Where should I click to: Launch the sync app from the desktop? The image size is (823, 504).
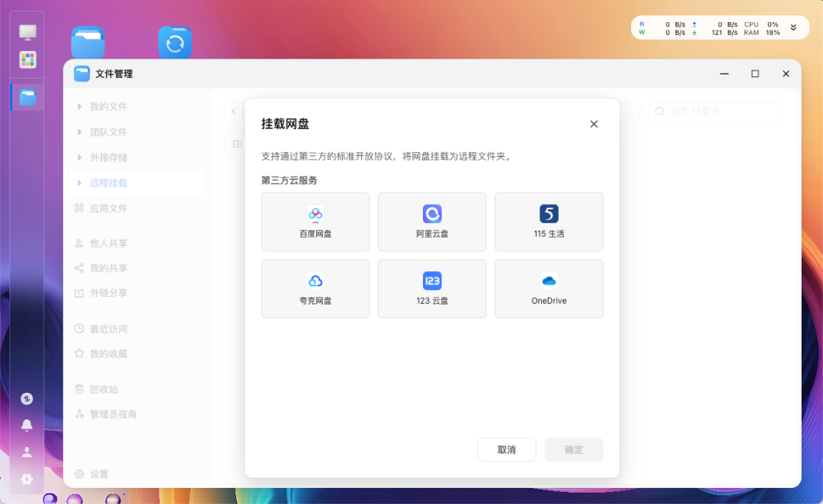175,43
